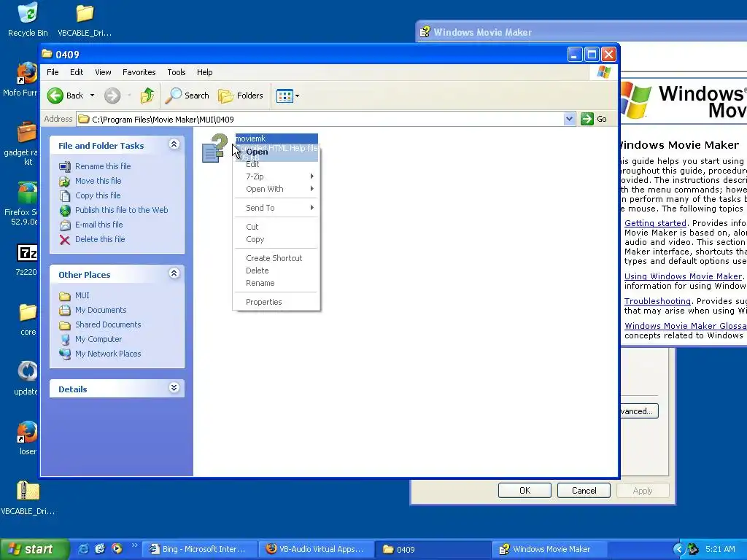This screenshot has height=560, width=747.
Task: Collapse the Other Places panel
Action: 174,273
